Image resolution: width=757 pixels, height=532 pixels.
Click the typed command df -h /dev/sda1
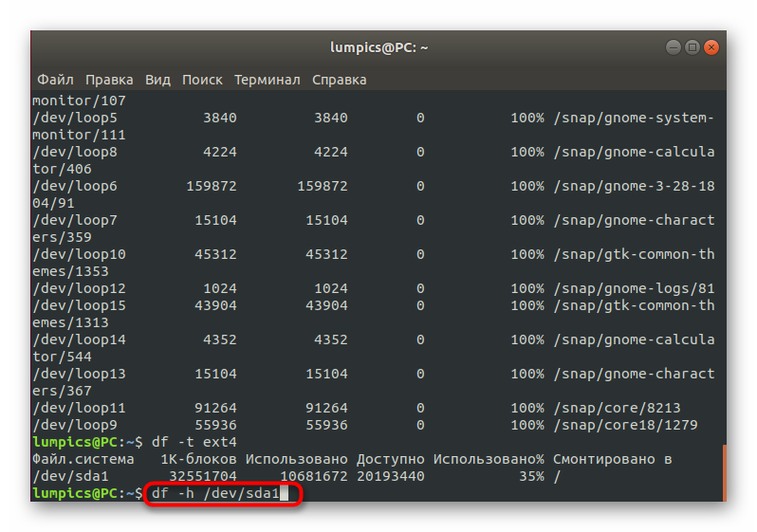(x=215, y=493)
